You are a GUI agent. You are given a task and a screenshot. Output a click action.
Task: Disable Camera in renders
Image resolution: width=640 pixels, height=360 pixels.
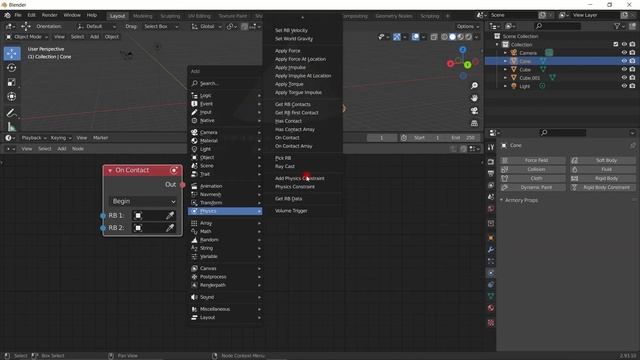pos(632,53)
